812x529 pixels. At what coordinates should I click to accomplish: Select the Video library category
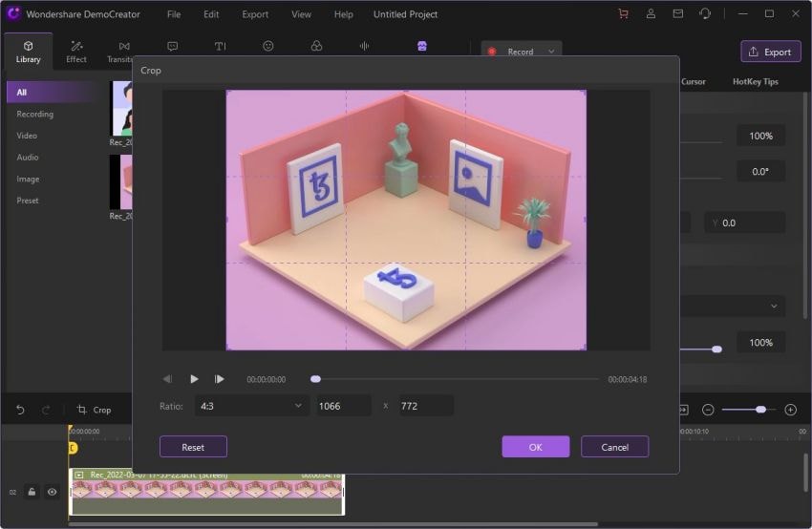[27, 136]
